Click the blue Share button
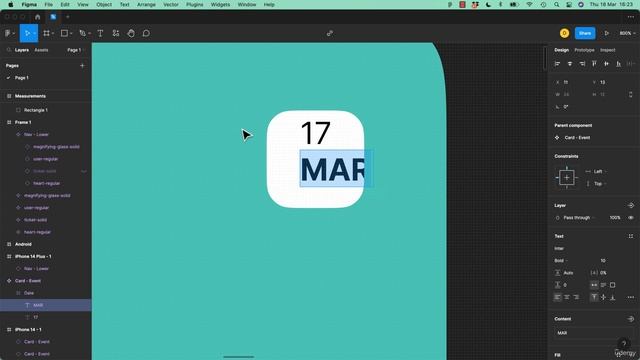Image resolution: width=640 pixels, height=360 pixels. point(584,33)
